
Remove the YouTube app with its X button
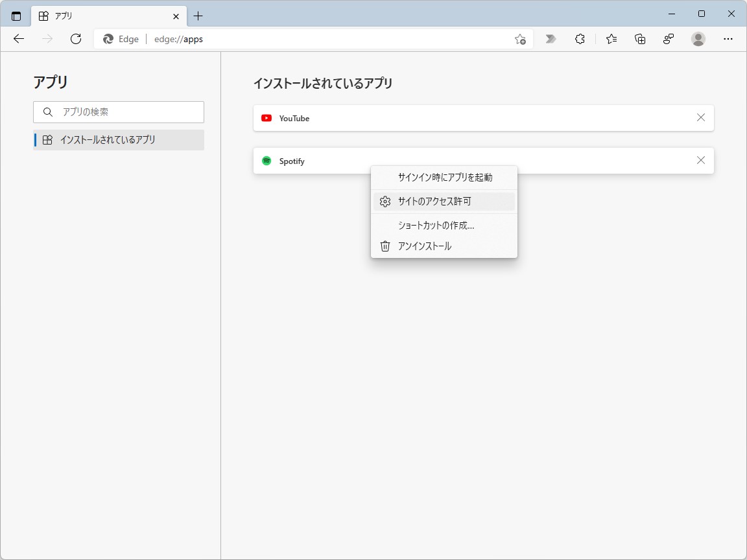(700, 117)
